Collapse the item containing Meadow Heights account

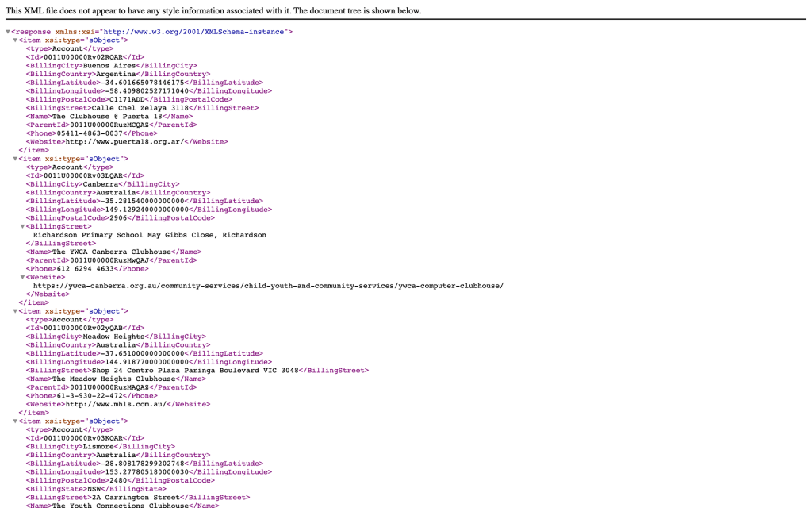tap(15, 311)
